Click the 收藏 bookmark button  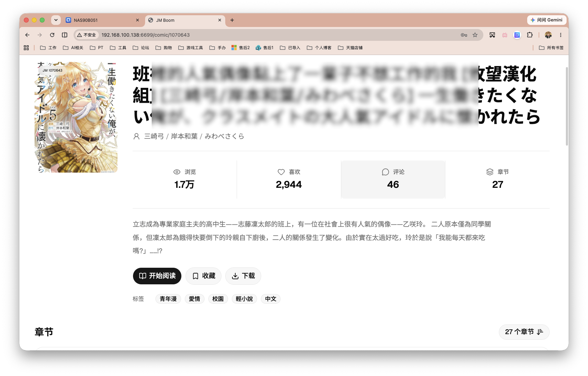(x=203, y=276)
